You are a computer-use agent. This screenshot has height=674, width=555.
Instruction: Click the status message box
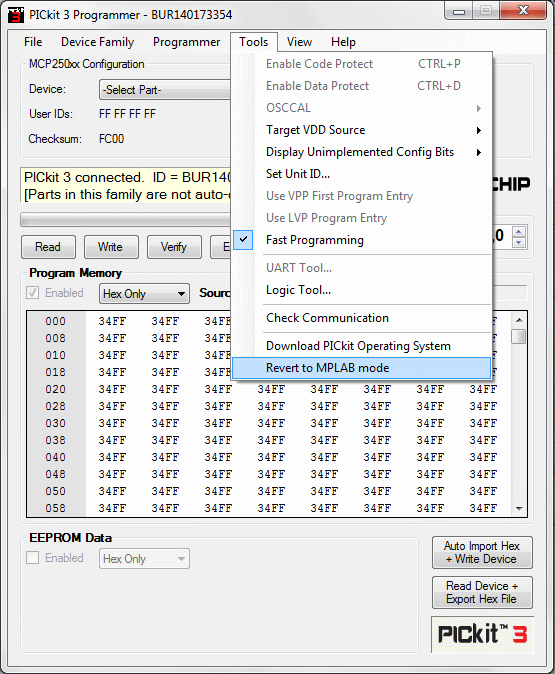click(x=126, y=185)
